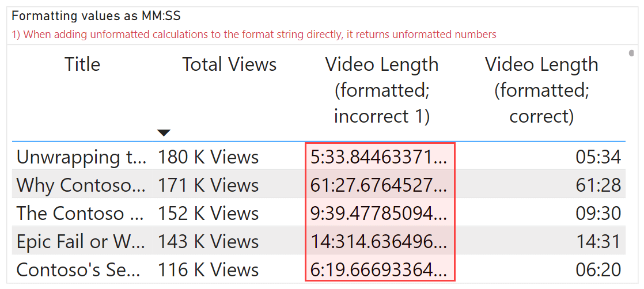The width and height of the screenshot is (644, 289).
Task: Click the Title column header
Action: pos(82,64)
